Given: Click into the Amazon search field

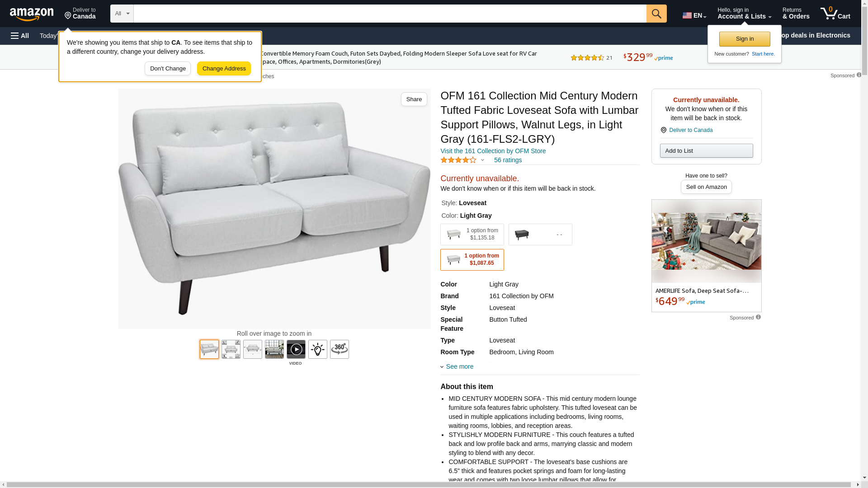Looking at the screenshot, I should point(390,14).
